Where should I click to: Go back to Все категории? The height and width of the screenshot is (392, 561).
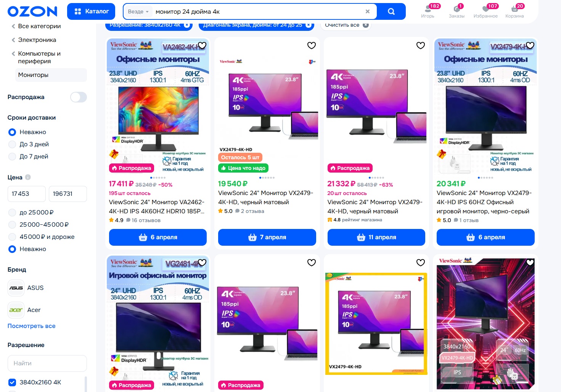(36, 26)
